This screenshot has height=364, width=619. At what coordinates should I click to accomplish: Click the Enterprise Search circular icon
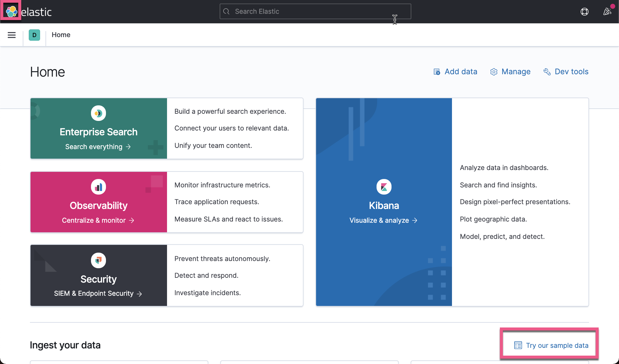click(98, 113)
